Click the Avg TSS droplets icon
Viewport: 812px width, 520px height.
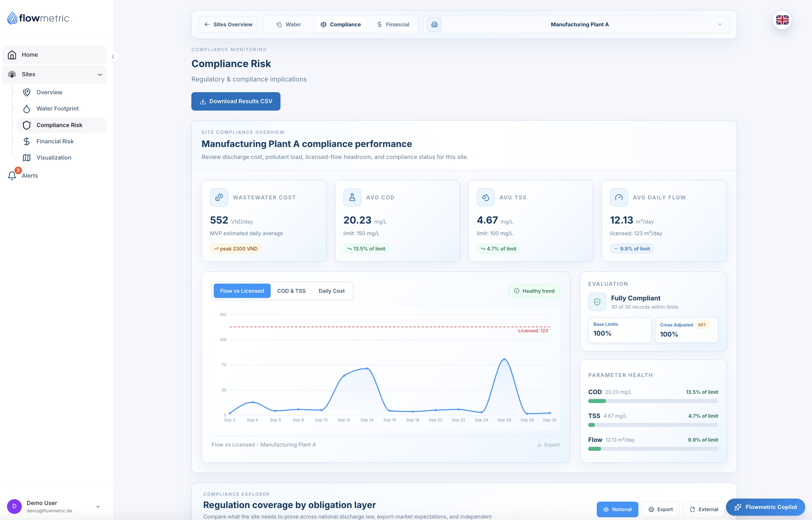485,198
